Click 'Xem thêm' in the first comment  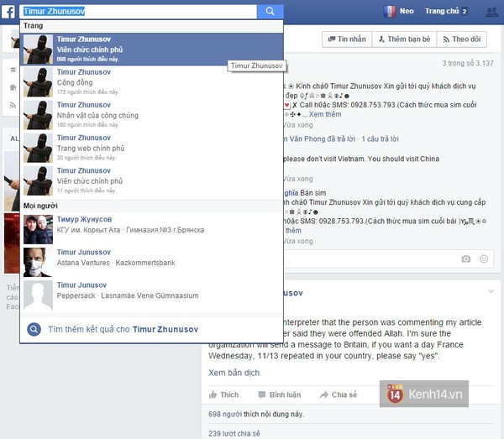pyautogui.click(x=325, y=114)
